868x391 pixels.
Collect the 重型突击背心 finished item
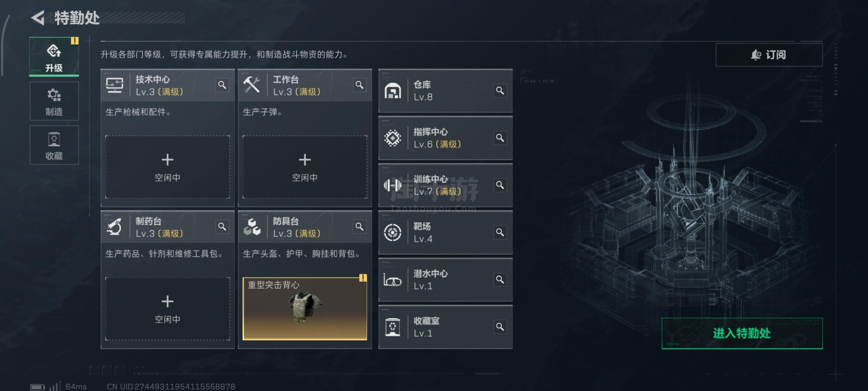tap(305, 309)
